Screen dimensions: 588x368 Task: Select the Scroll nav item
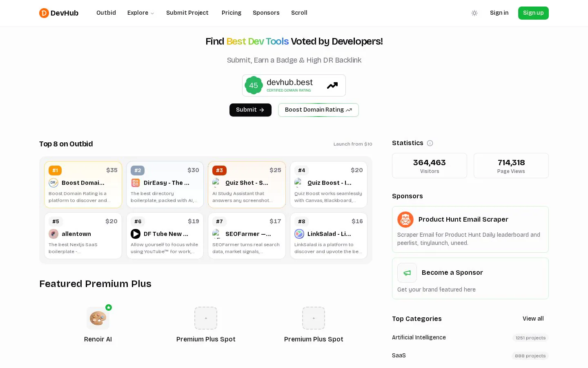[299, 13]
